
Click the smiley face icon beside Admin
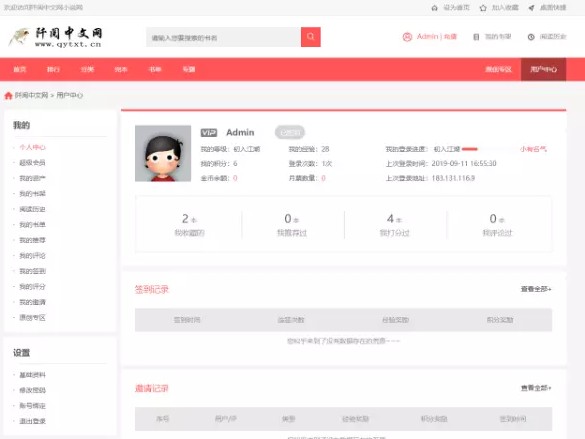coord(407,37)
